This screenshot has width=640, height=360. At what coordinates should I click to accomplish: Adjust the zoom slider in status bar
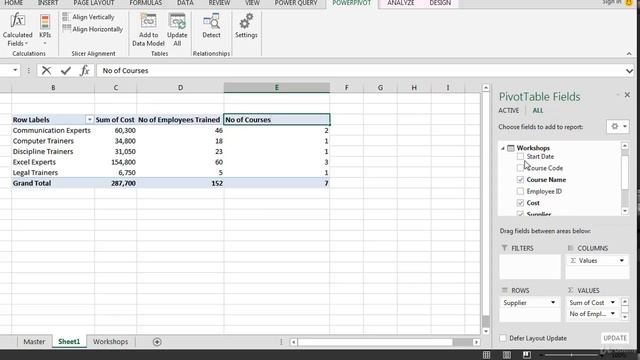coord(571,355)
